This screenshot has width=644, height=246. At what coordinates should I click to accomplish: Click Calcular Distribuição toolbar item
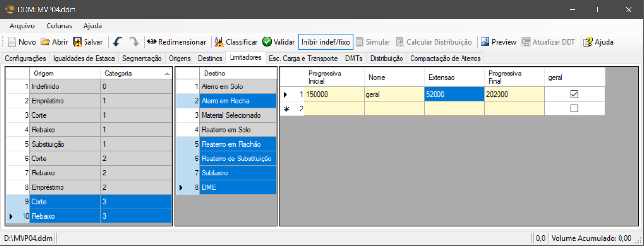click(x=434, y=42)
